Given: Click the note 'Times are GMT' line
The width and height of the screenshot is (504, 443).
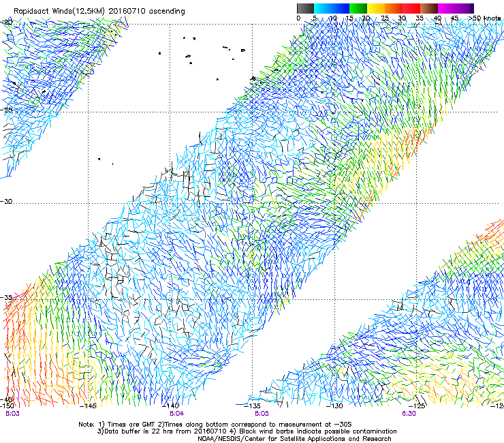Looking at the screenshot, I should click(x=215, y=425).
